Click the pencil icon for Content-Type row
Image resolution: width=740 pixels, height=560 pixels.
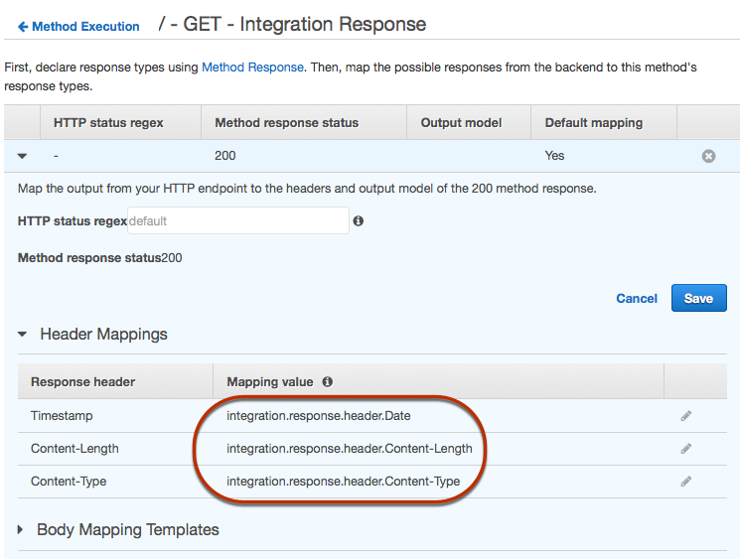(685, 482)
